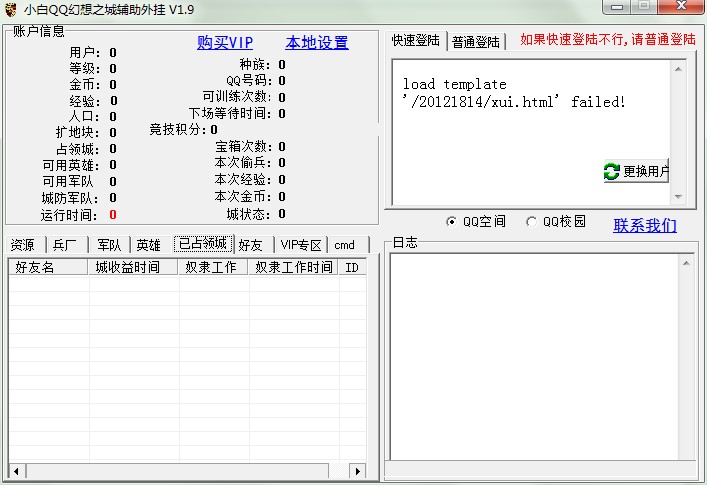Image resolution: width=707 pixels, height=485 pixels.
Task: Click the app icon in title bar
Action: click(10, 9)
